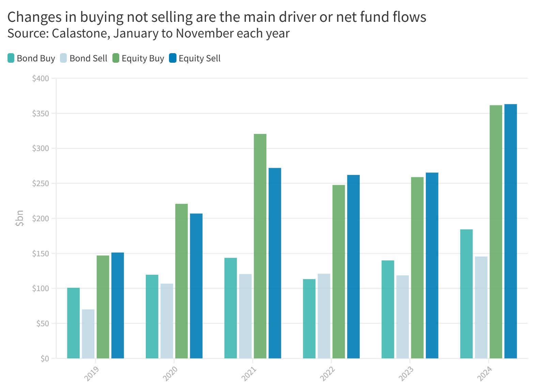Toggle the Bond Buy legend label
This screenshot has width=541, height=392.
36,58
